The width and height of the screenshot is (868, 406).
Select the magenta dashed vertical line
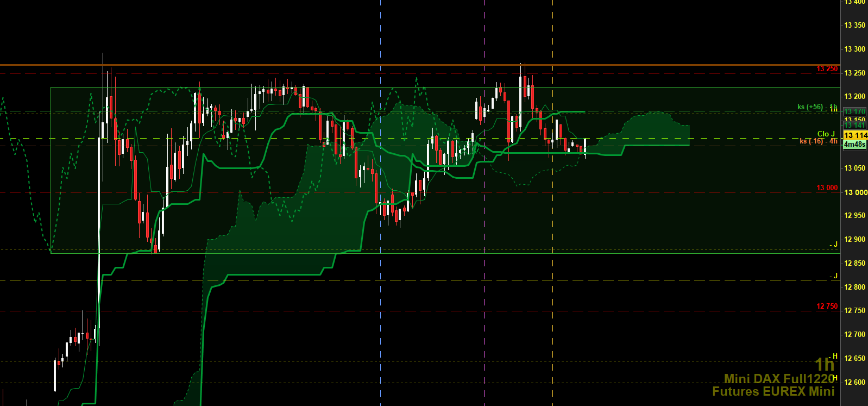(485, 203)
